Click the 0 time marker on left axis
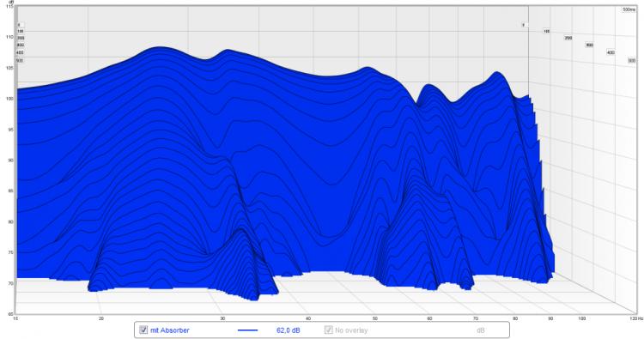 (x=19, y=25)
